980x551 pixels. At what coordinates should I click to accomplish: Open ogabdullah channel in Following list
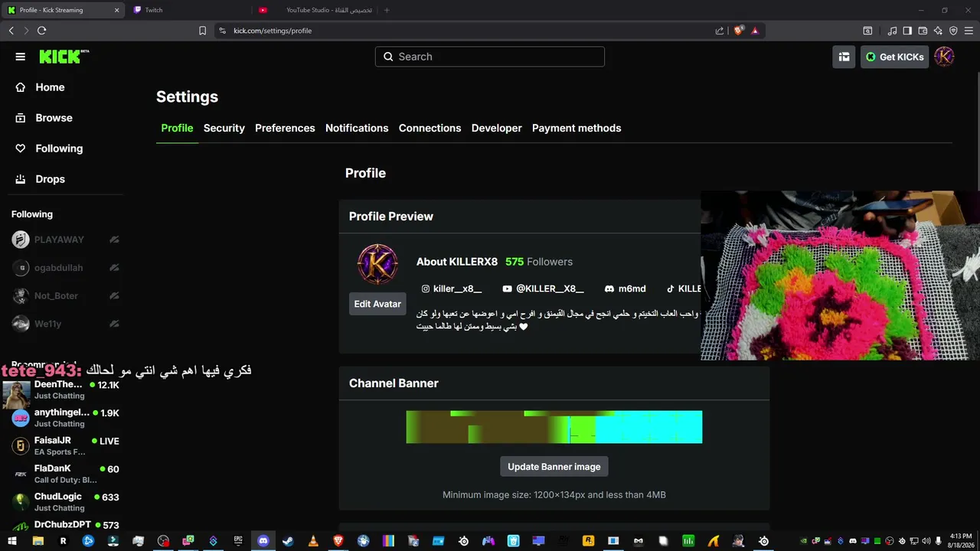click(x=65, y=268)
